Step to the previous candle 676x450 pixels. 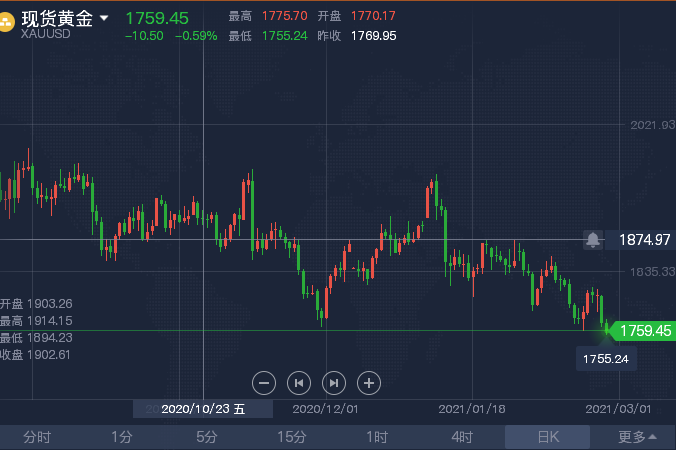[299, 383]
